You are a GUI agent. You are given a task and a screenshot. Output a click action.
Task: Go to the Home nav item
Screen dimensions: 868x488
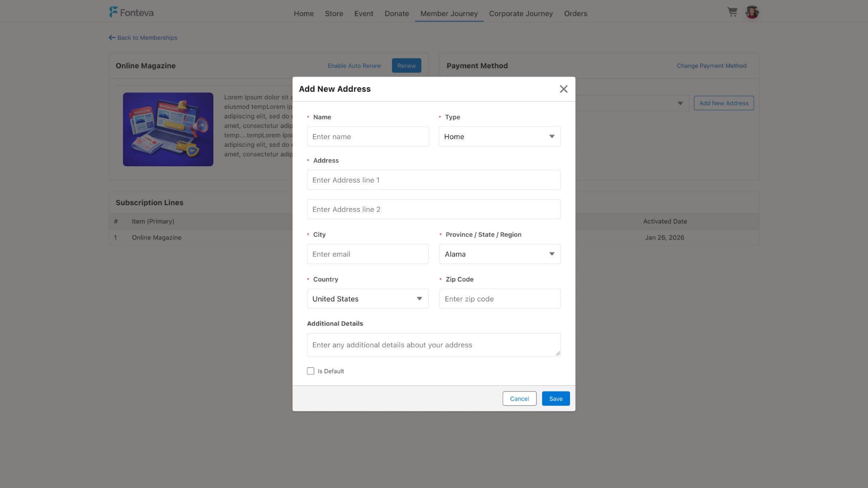click(303, 14)
